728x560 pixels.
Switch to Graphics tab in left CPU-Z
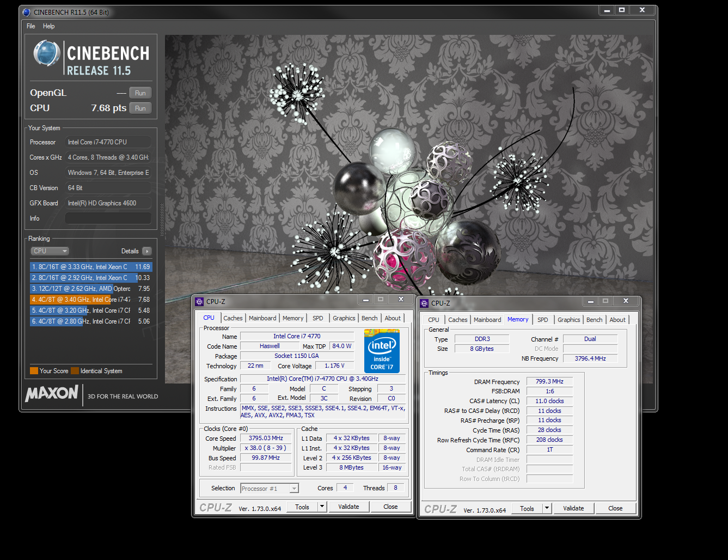pos(344,318)
